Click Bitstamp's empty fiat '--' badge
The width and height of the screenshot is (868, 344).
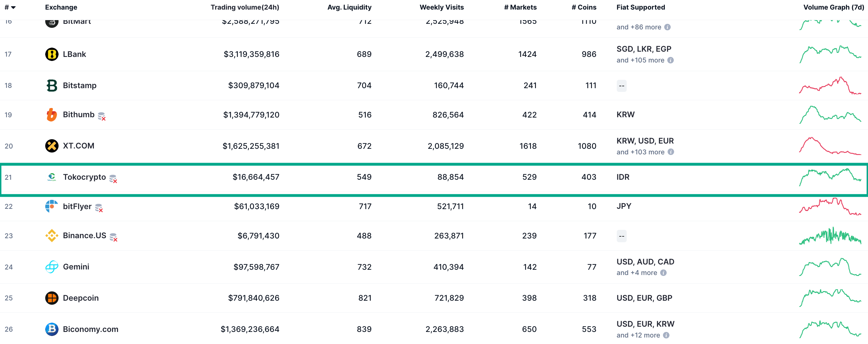tap(621, 86)
